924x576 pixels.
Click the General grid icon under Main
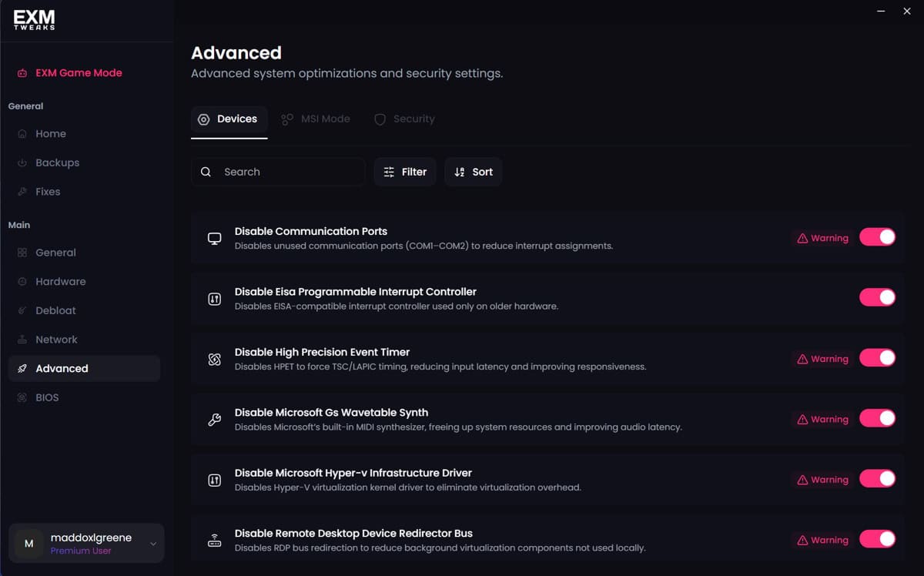click(x=22, y=253)
